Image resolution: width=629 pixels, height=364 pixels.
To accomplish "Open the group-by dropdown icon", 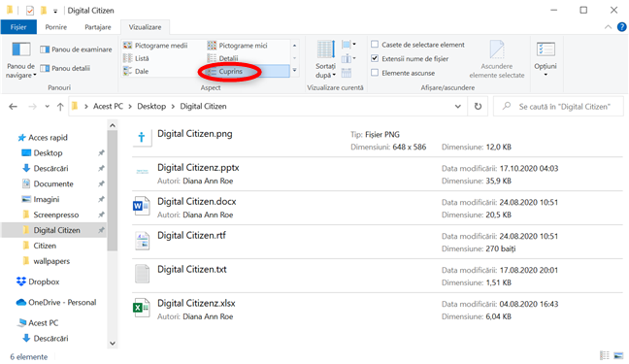I will point(348,45).
